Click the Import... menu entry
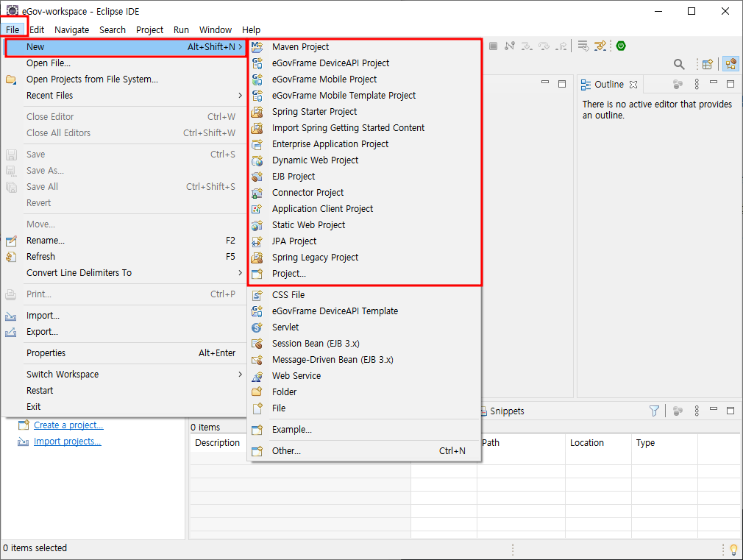 pos(124,316)
